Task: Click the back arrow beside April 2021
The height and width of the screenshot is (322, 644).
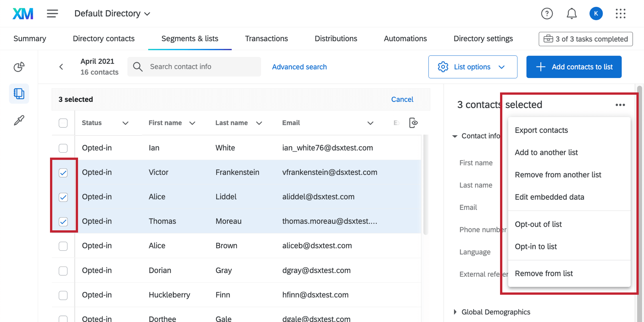Action: click(x=61, y=67)
